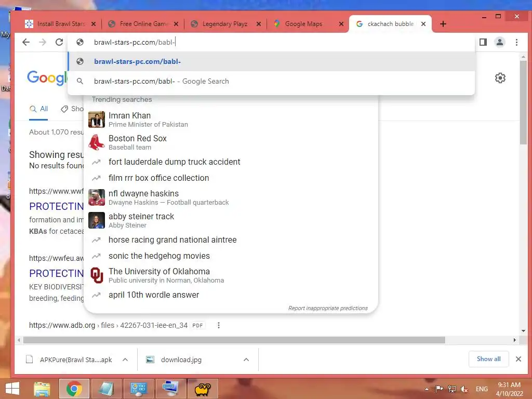Open Google quick settings gear
Screen dimensions: 532x399
pos(500,78)
